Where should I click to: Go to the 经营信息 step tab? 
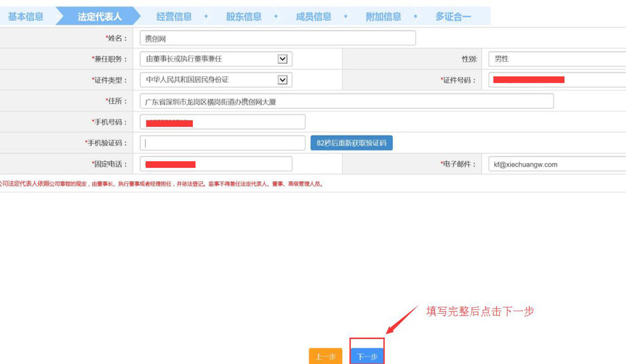pos(174,17)
